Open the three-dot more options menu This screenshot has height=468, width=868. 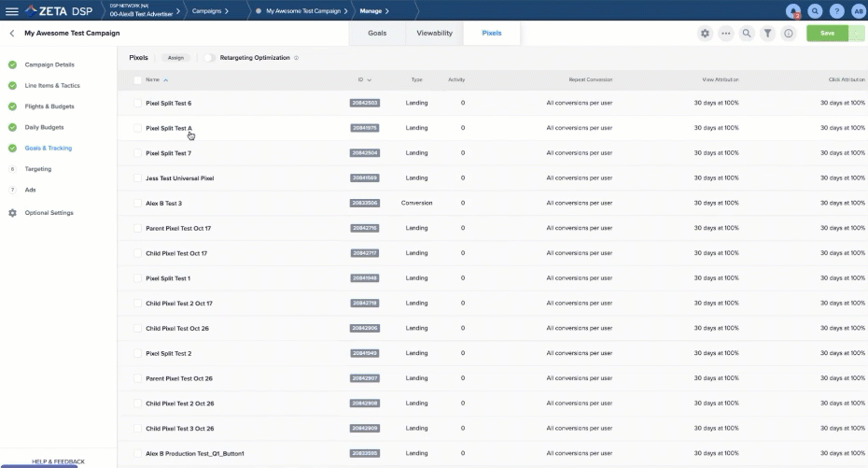[x=726, y=34]
